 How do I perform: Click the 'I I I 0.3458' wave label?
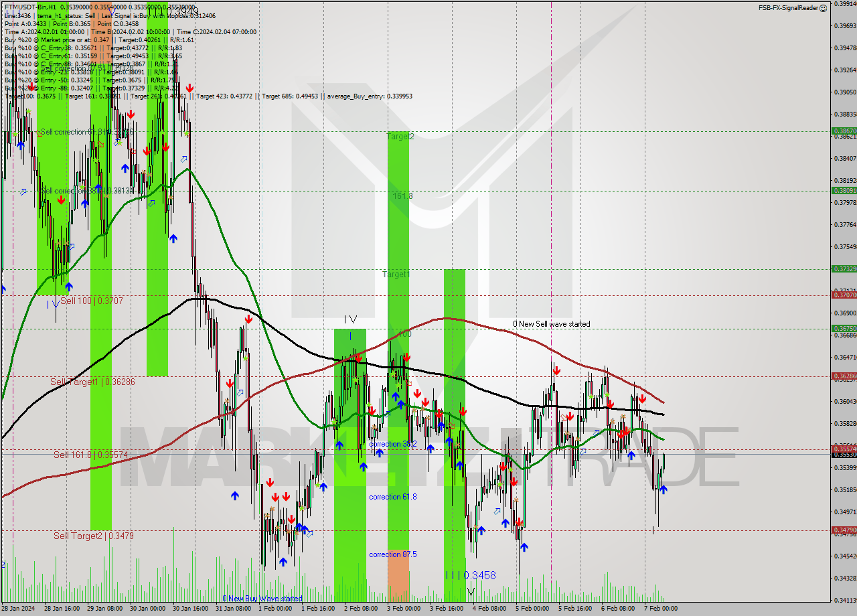[x=471, y=575]
